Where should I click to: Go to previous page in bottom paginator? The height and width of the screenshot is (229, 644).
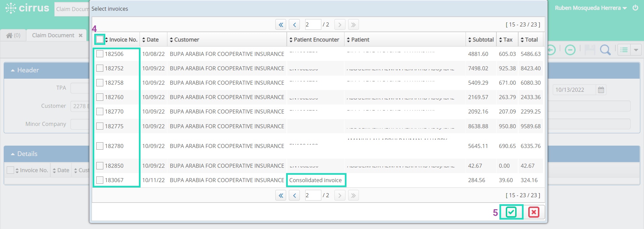coord(294,195)
